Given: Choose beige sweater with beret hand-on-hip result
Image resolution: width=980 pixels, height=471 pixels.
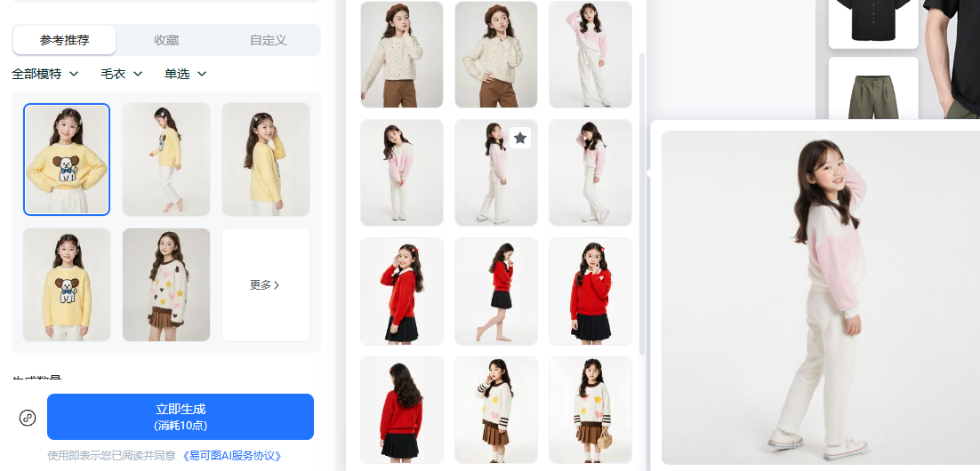Looking at the screenshot, I should (x=496, y=54).
